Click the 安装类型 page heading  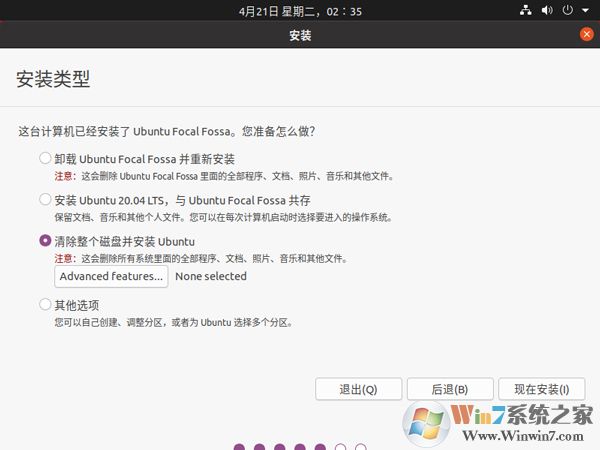[x=53, y=79]
